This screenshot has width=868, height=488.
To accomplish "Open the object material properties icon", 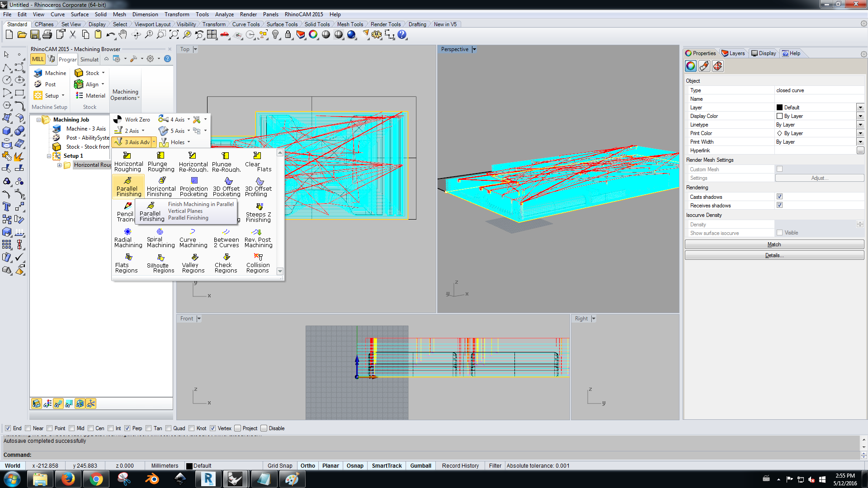I will point(704,66).
